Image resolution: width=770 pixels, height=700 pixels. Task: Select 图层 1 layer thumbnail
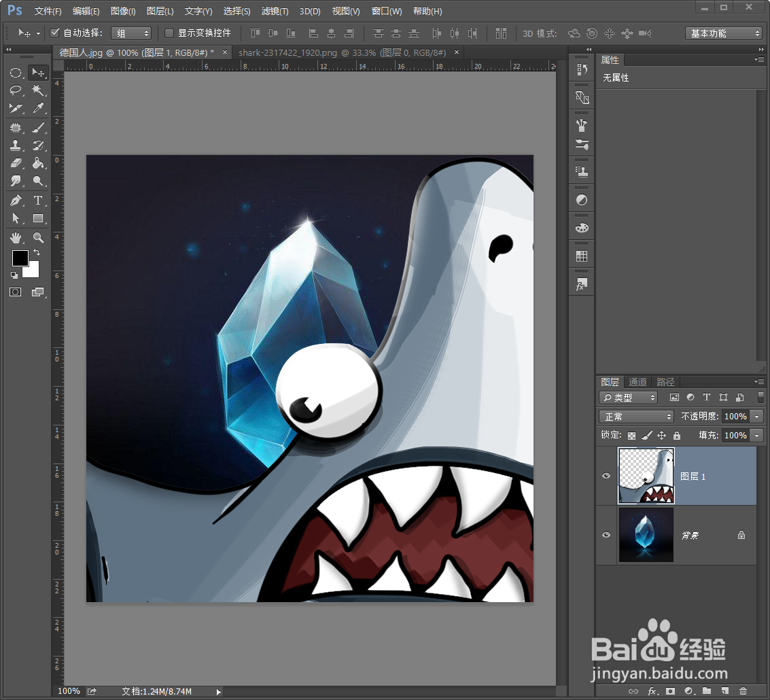646,476
